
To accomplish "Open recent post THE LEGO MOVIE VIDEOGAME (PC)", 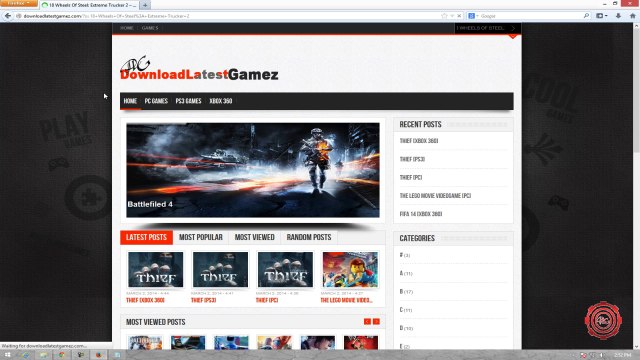I will coord(435,196).
